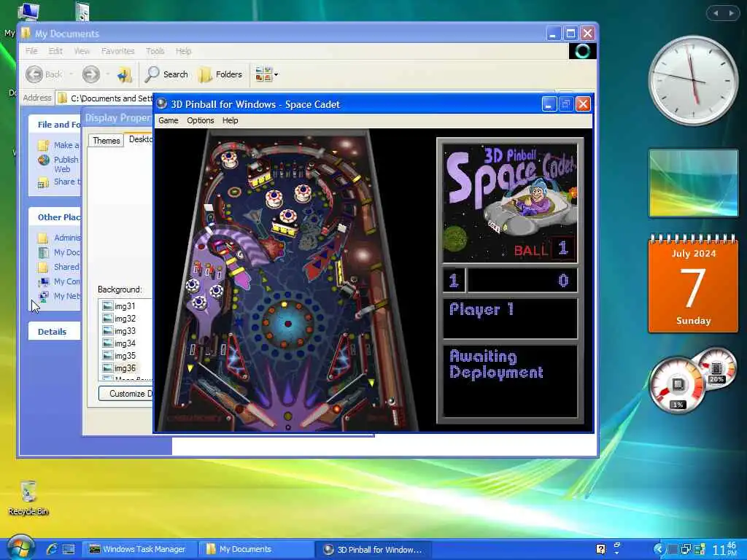The image size is (747, 560).
Task: Open the View menu in My Documents
Action: 82,51
